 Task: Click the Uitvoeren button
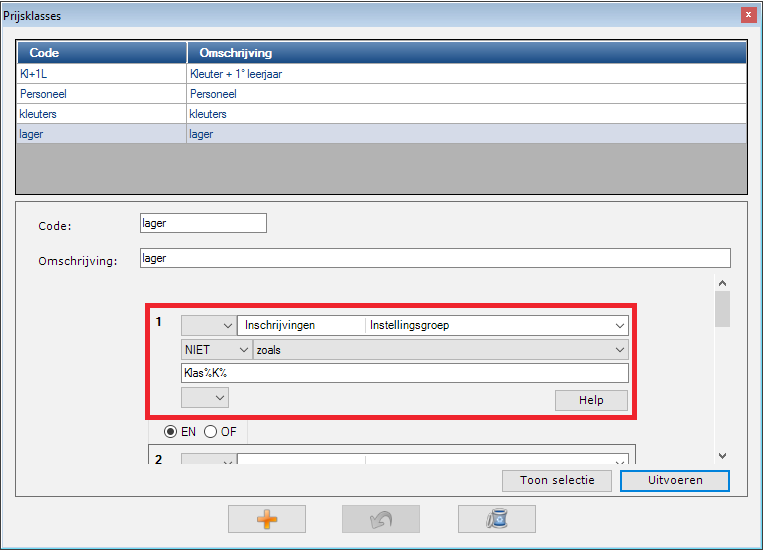[x=674, y=480]
